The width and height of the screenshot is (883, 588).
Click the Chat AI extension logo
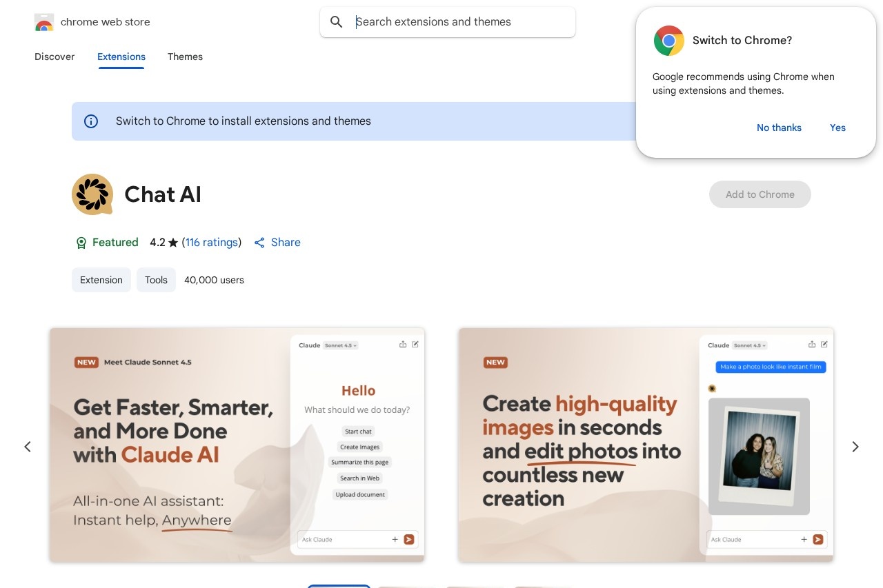(92, 194)
